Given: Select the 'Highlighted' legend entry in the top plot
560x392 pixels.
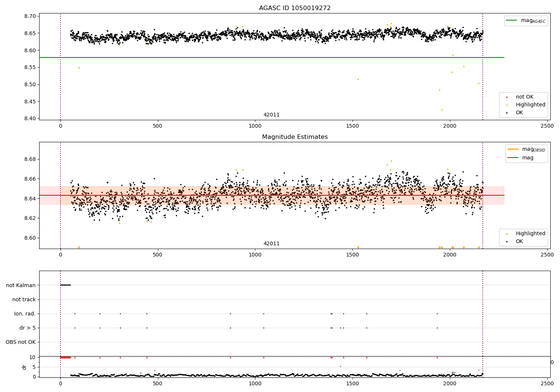Looking at the screenshot, I should [530, 105].
